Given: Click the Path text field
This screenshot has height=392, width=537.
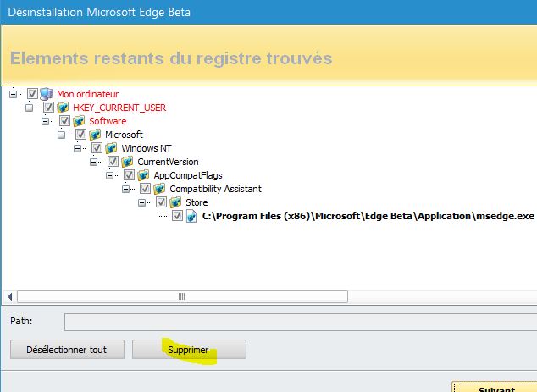Looking at the screenshot, I should tap(301, 323).
